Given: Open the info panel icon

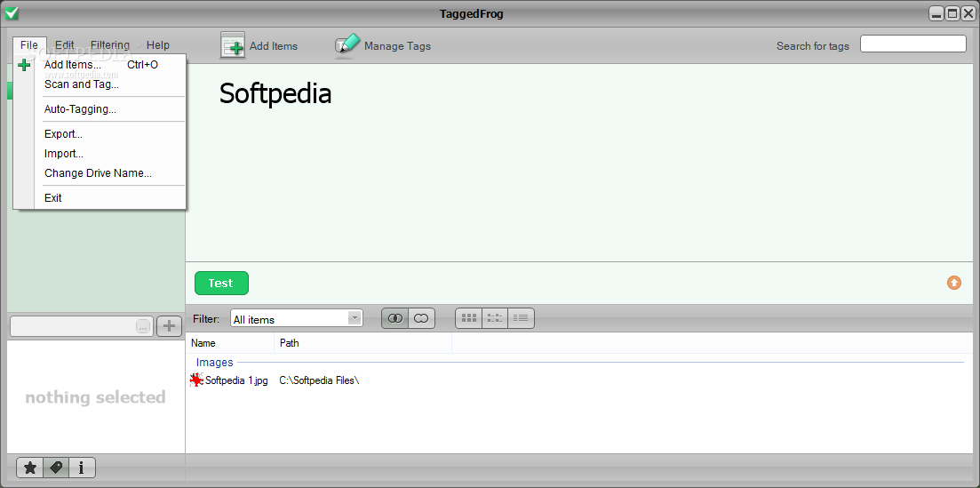Looking at the screenshot, I should (82, 468).
